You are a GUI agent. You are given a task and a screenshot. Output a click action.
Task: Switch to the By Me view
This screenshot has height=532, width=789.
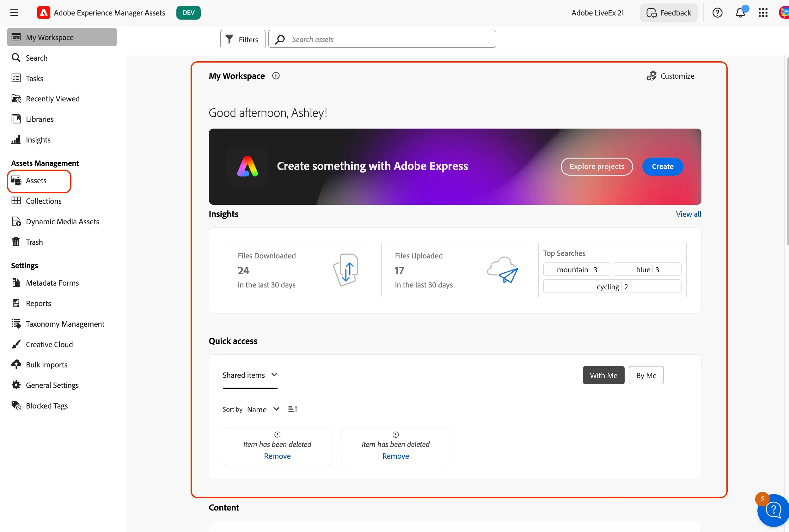pos(646,375)
